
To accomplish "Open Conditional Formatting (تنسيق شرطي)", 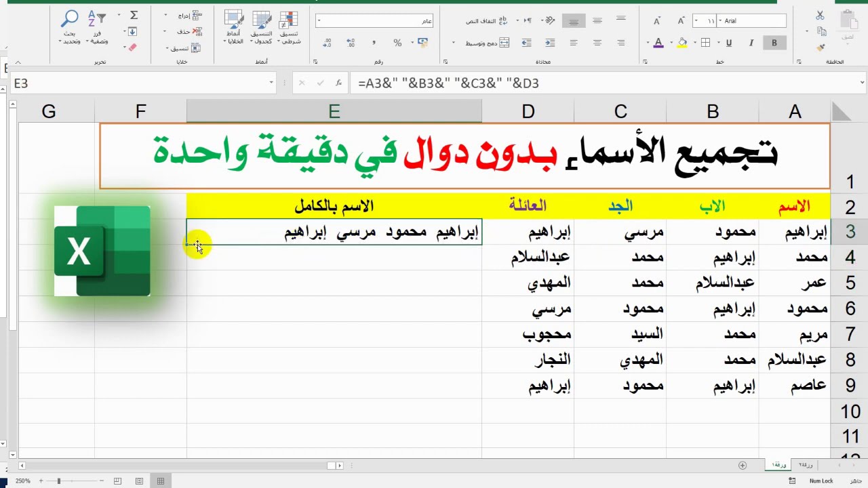I will [x=289, y=28].
